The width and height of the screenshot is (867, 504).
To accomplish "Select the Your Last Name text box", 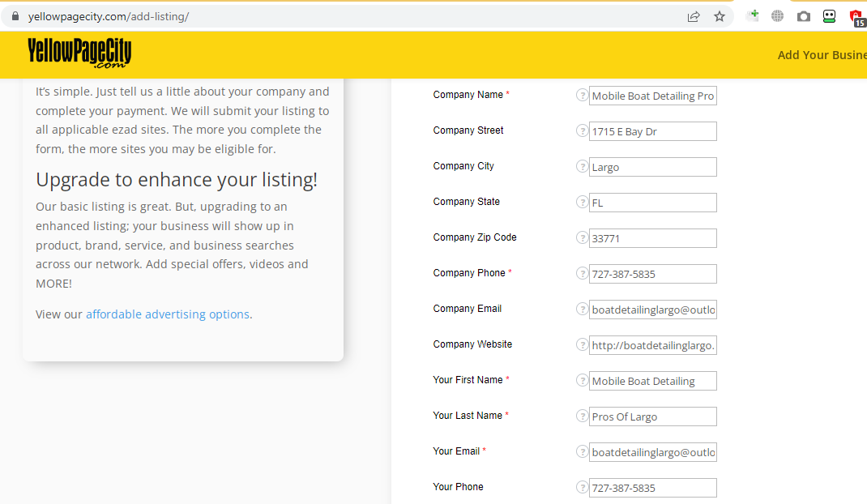I will point(652,416).
